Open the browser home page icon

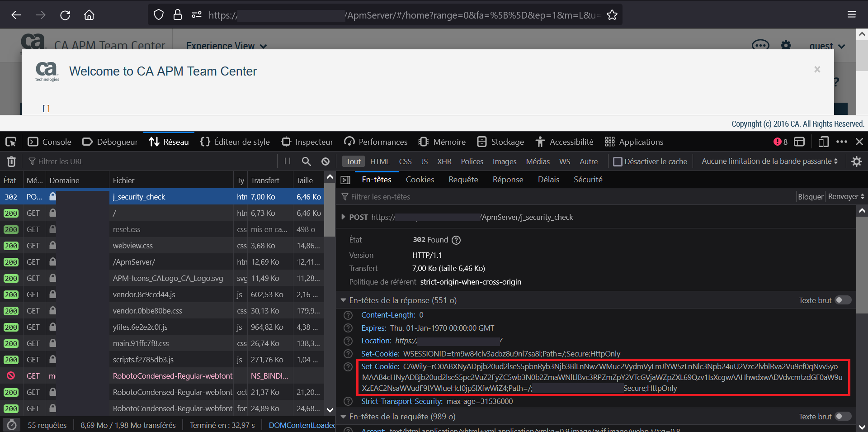coord(89,15)
